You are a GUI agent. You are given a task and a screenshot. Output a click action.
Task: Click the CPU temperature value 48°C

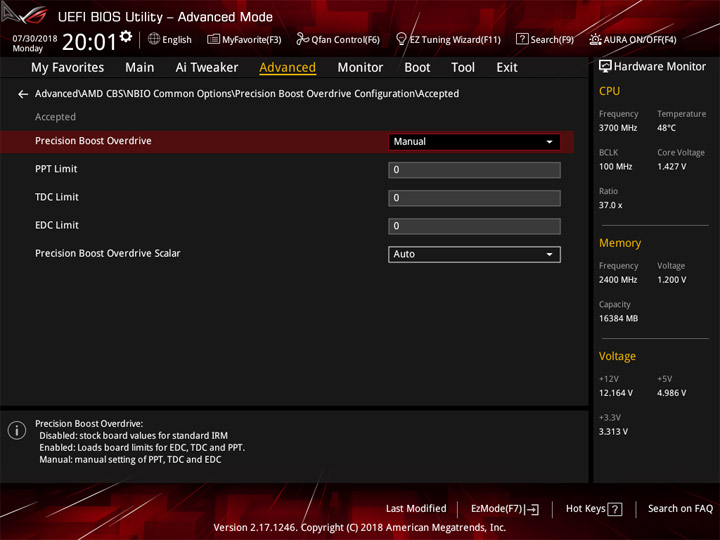[x=666, y=128]
